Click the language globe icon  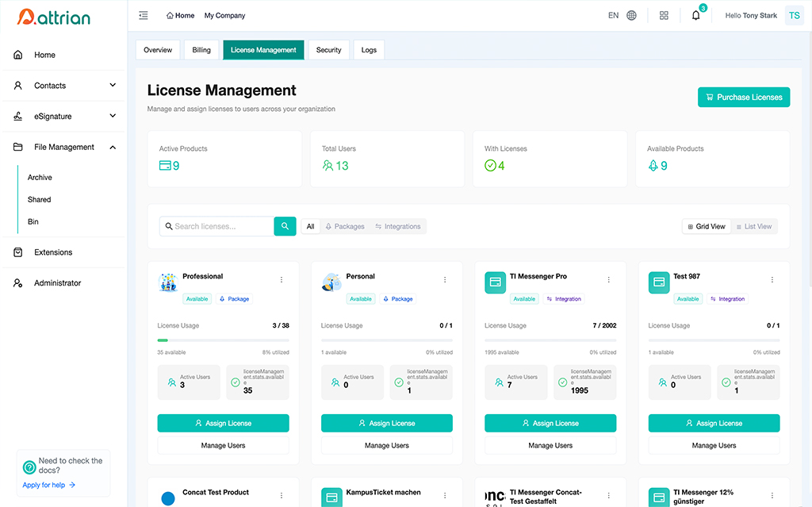click(x=631, y=15)
